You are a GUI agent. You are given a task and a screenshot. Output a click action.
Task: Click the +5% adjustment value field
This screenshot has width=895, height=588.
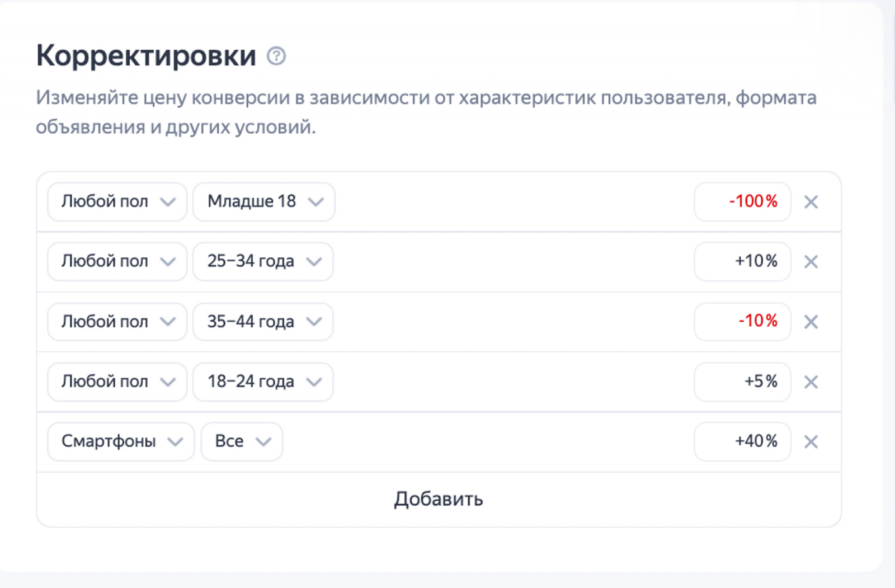pos(742,382)
